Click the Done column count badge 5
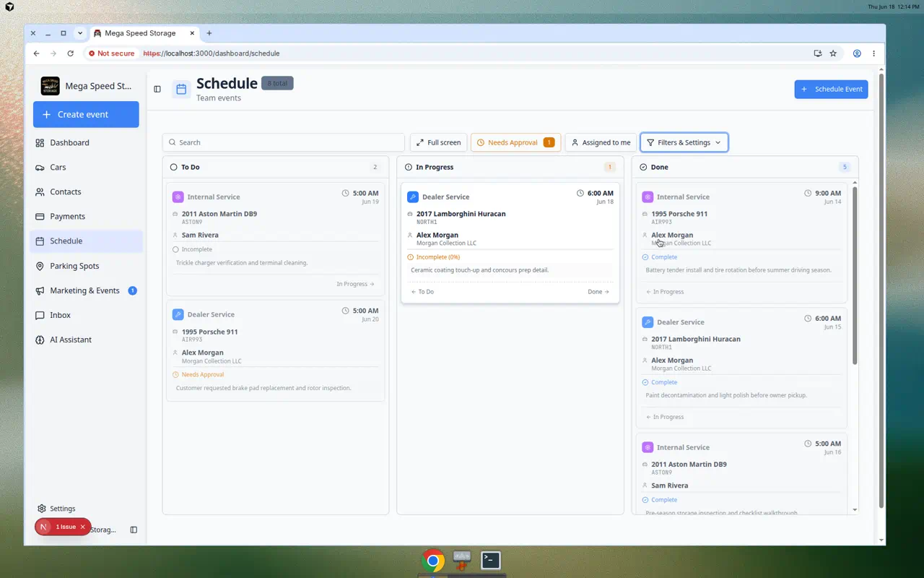 click(844, 167)
